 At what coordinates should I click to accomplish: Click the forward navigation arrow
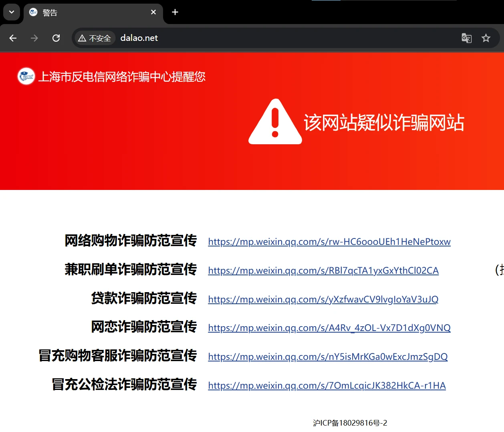(34, 38)
